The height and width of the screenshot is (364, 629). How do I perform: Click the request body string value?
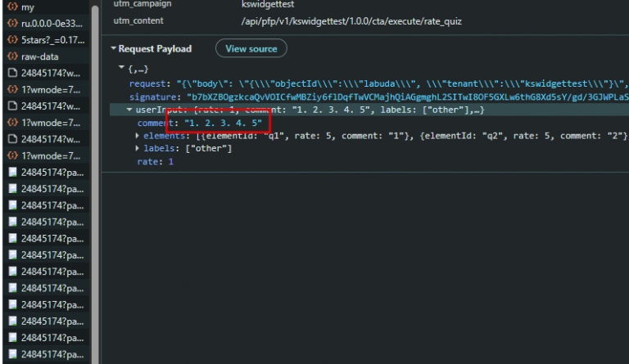tap(403, 83)
